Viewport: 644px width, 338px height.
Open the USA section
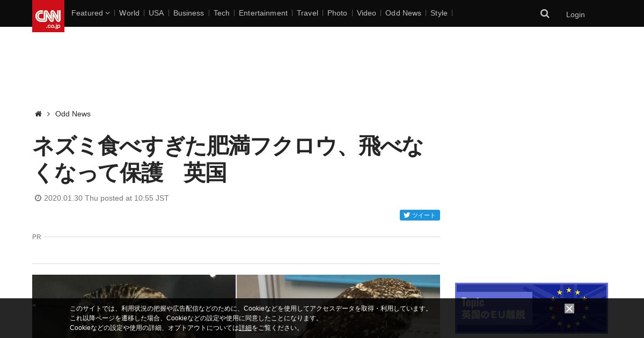coord(156,13)
